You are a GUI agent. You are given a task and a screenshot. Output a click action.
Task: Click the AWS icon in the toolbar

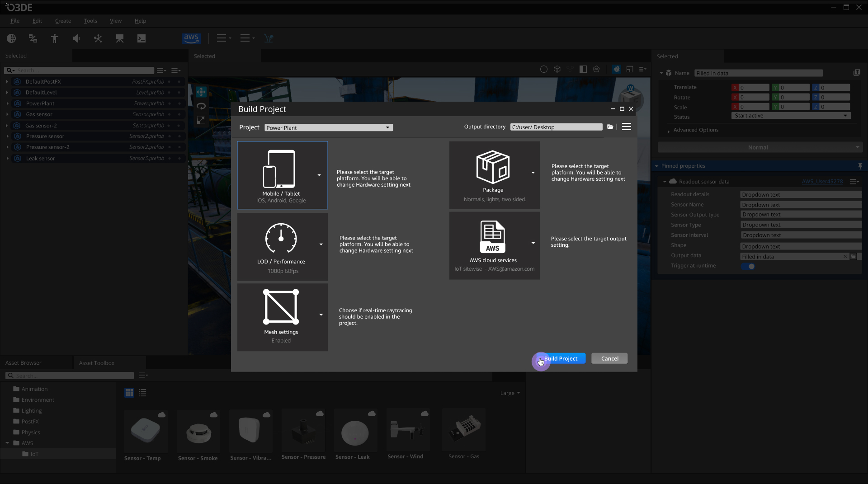click(x=191, y=38)
